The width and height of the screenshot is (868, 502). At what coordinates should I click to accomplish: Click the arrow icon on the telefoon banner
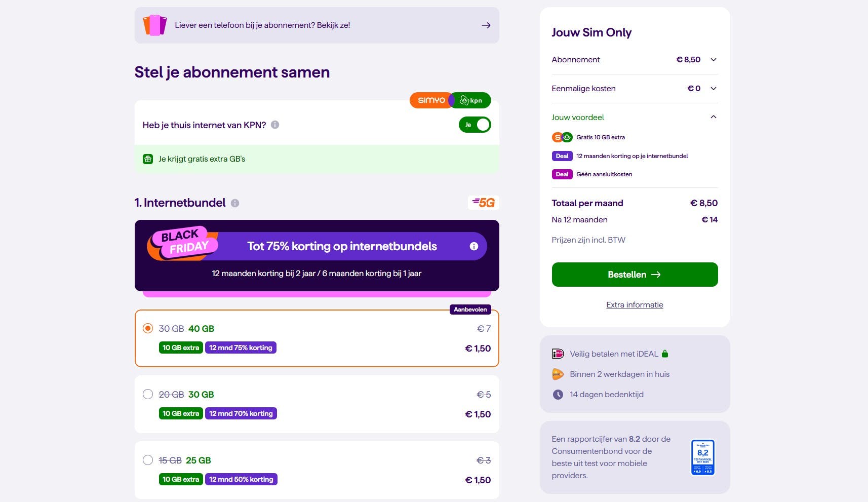pos(486,25)
